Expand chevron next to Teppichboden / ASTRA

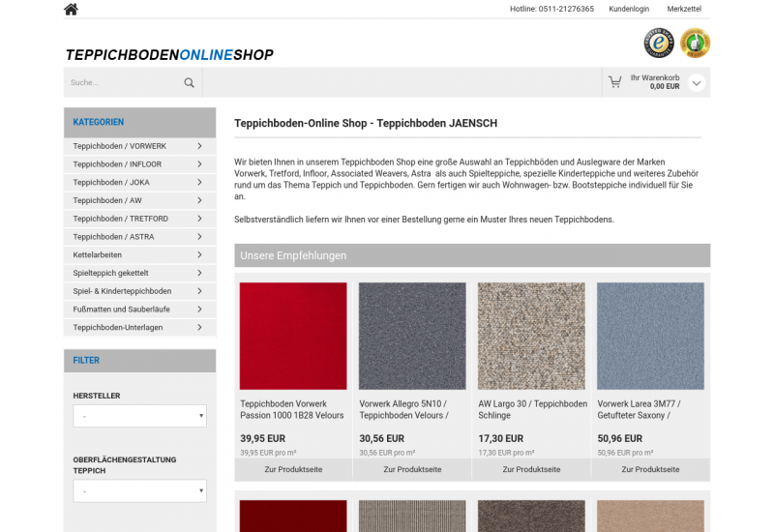click(199, 236)
